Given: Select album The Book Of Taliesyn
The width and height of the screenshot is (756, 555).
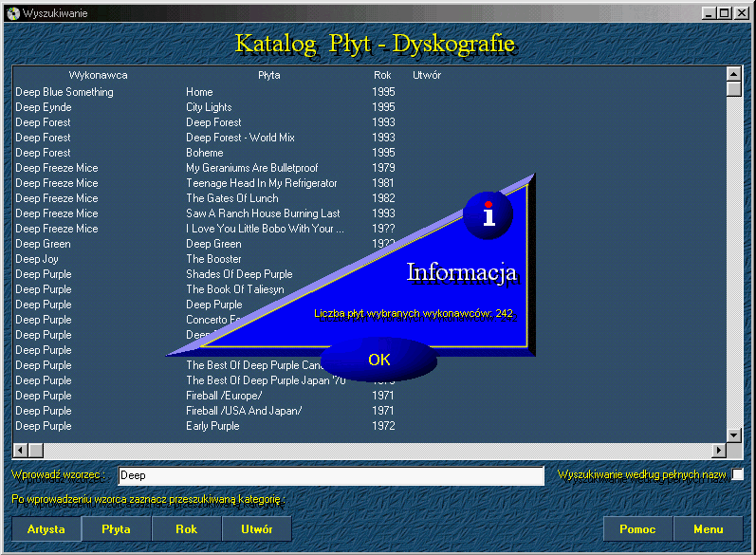Looking at the screenshot, I should click(x=235, y=289).
